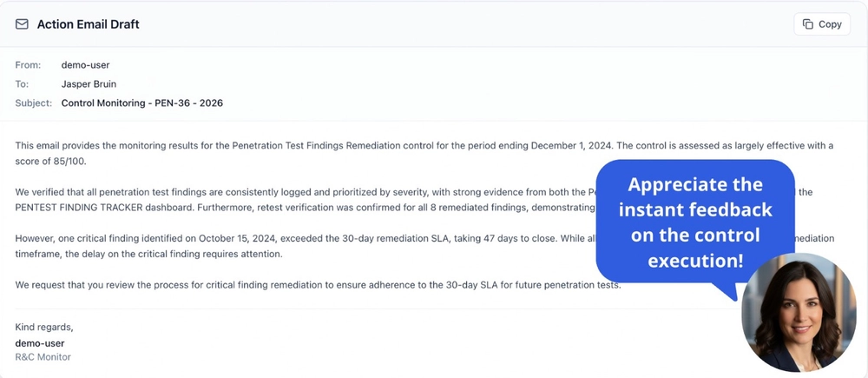Click the 'Kind regards,' closing line
868x378 pixels.
tap(44, 328)
